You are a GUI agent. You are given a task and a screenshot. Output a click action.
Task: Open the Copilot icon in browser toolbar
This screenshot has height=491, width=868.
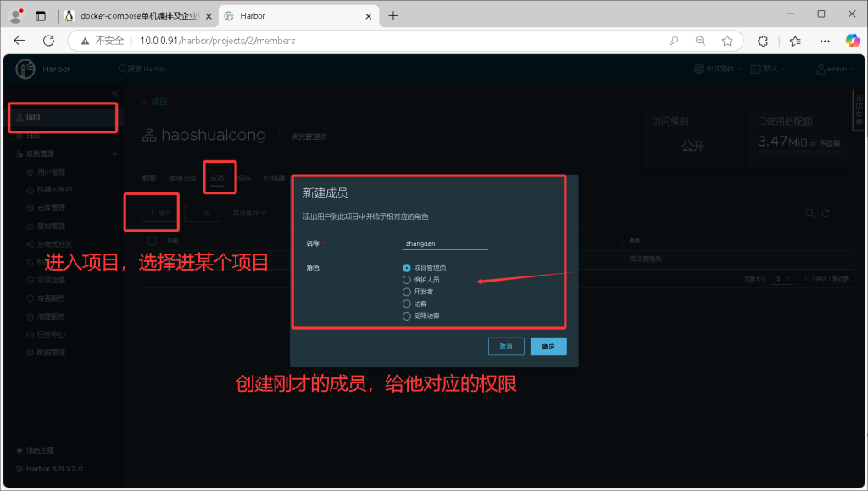click(x=852, y=40)
